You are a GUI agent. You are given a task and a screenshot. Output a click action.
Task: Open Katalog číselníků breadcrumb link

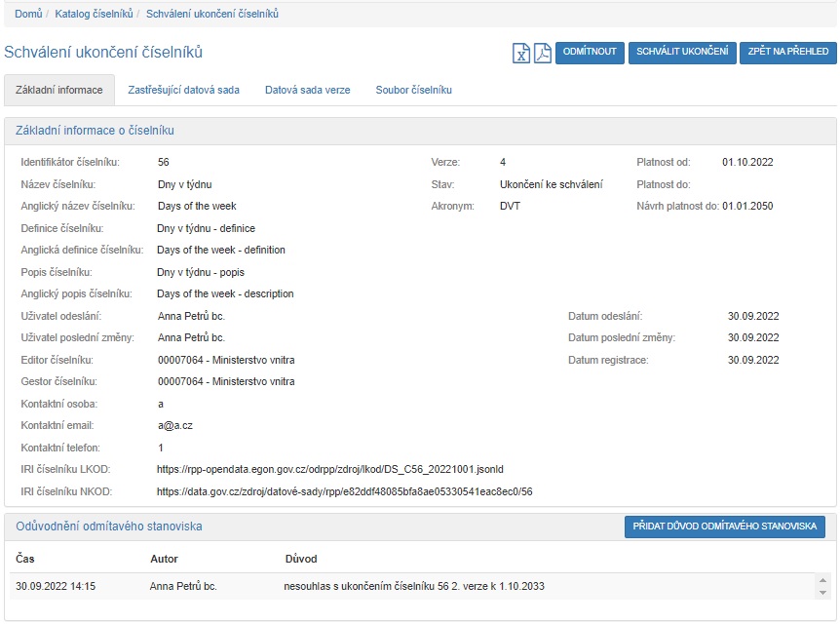(x=94, y=14)
